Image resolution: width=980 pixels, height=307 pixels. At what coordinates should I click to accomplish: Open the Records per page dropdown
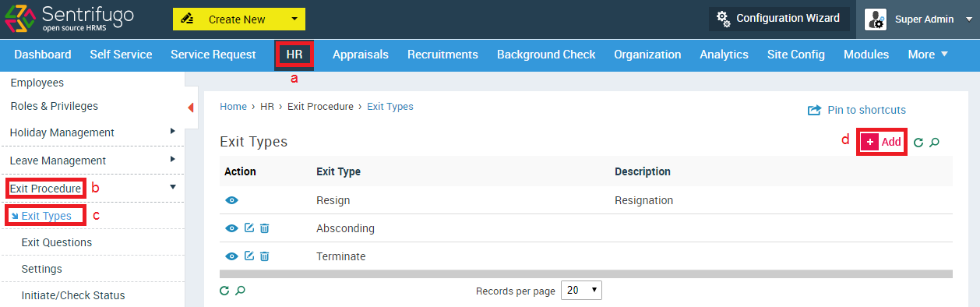(x=581, y=290)
